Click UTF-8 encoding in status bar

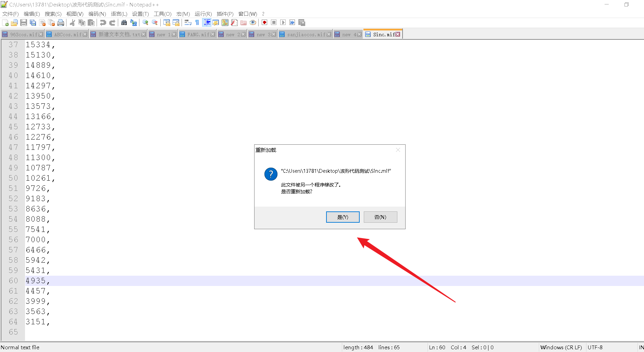click(x=595, y=347)
